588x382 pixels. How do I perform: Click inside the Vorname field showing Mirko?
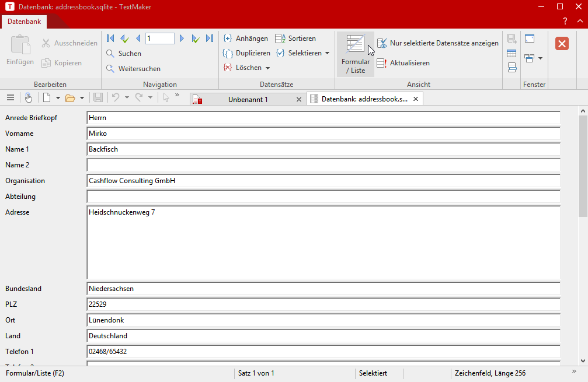click(234, 133)
